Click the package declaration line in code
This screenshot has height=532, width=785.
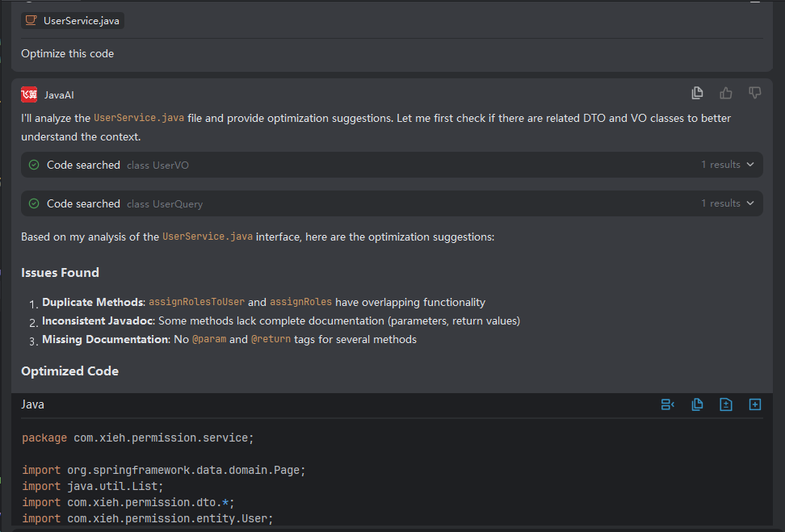pos(137,438)
